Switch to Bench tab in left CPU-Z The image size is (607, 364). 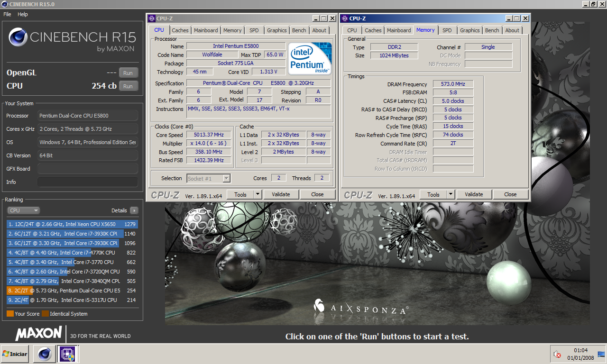click(299, 30)
